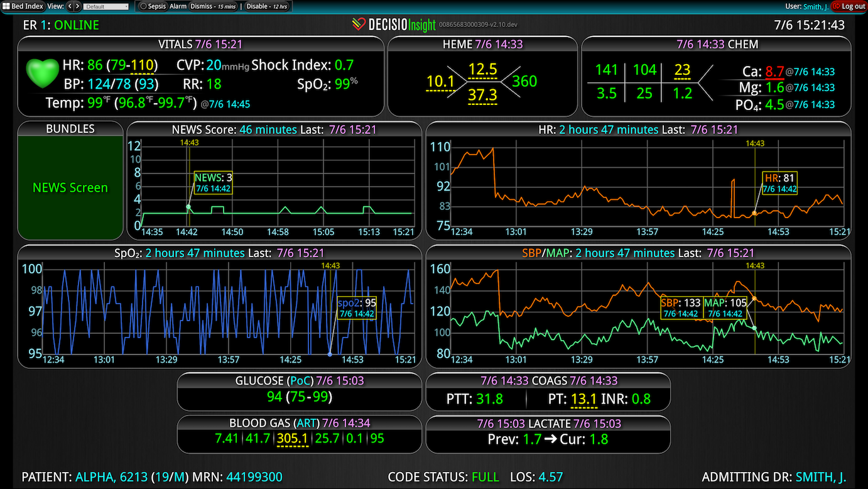The image size is (868, 489).
Task: Select the BP reading 124/78
Action: (110, 84)
